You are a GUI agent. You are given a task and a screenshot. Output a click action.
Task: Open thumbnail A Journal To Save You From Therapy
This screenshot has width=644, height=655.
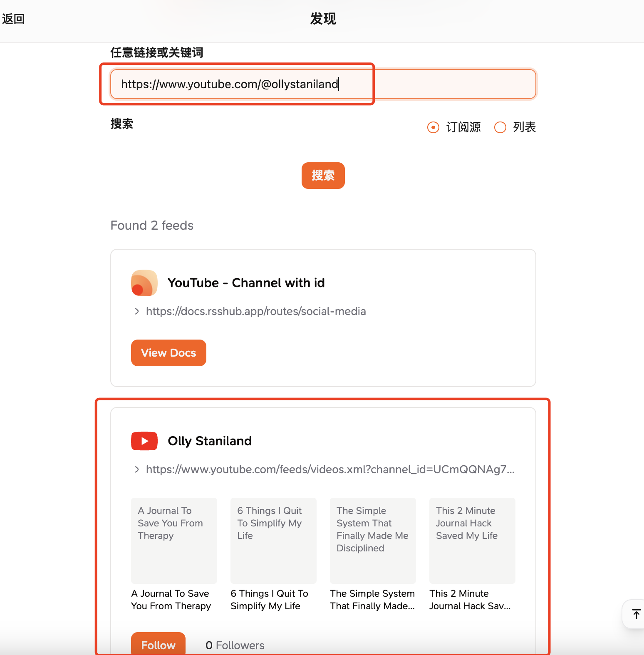[174, 541]
